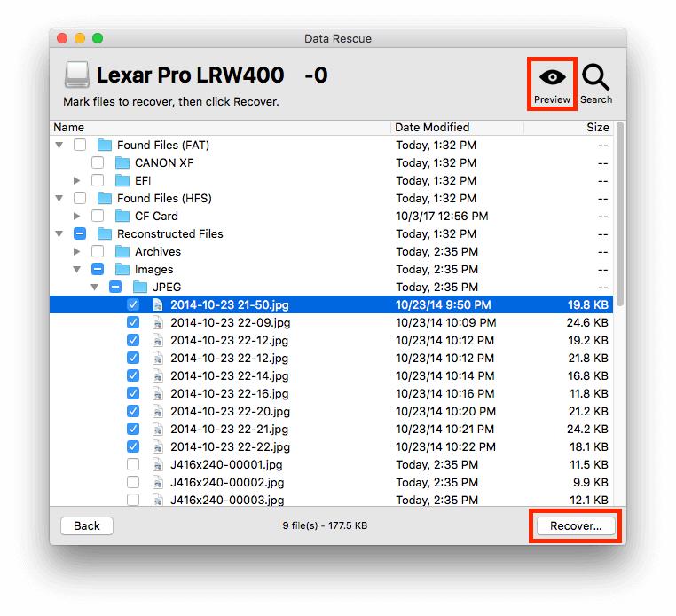This screenshot has height=616, width=676.
Task: Click file icon of 2014-10-23 22-09.jpg
Action: click(x=158, y=323)
